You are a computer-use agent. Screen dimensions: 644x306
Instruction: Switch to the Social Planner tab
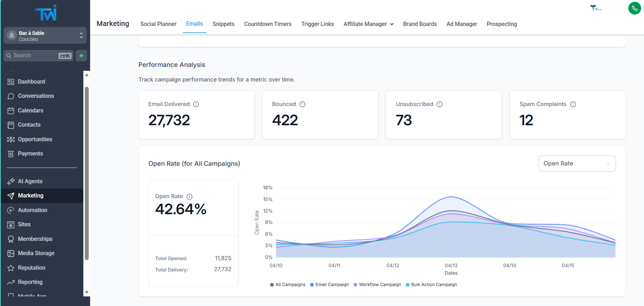pyautogui.click(x=158, y=24)
